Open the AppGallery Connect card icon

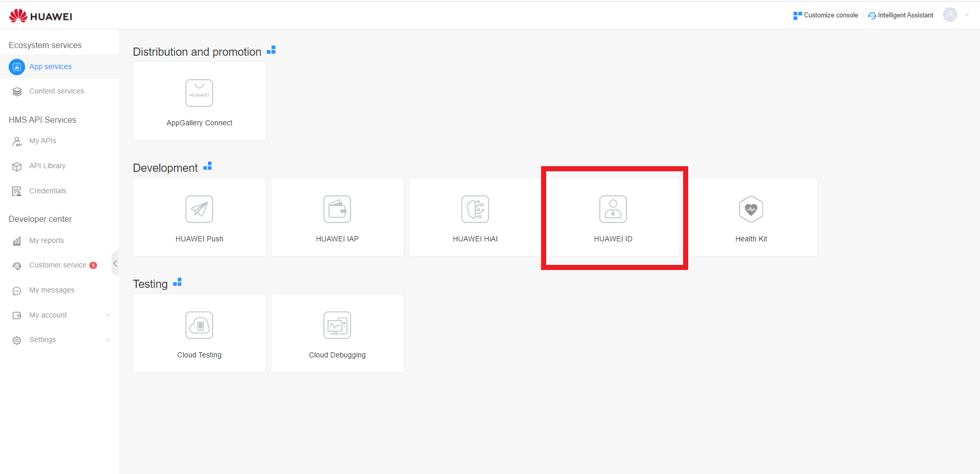(199, 93)
